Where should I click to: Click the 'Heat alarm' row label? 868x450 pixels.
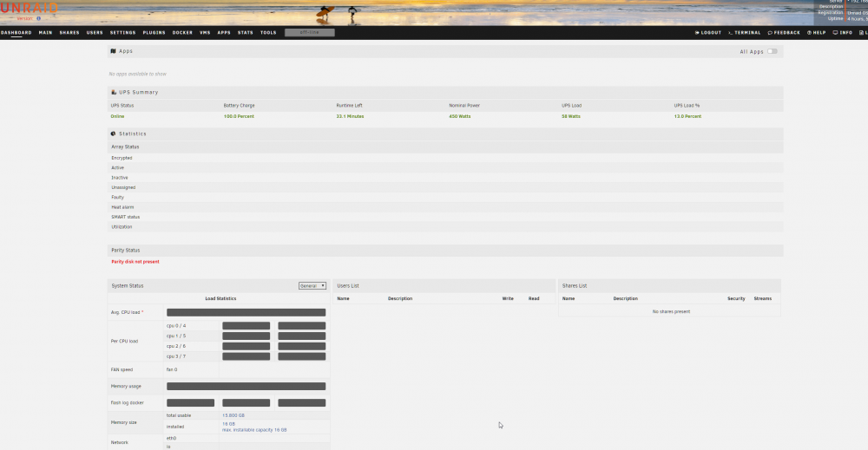(x=122, y=207)
